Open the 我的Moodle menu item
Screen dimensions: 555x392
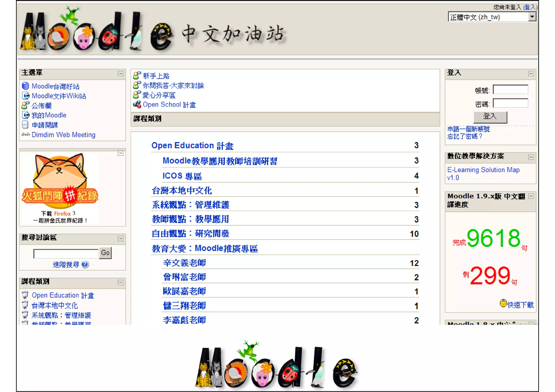(x=49, y=115)
